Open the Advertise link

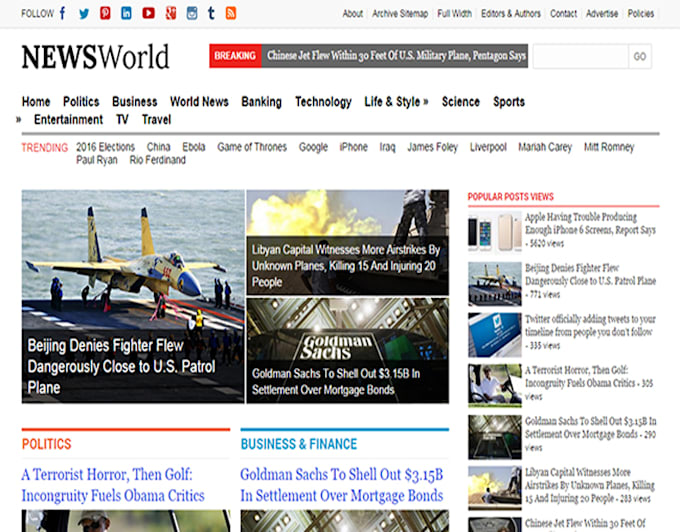point(602,14)
